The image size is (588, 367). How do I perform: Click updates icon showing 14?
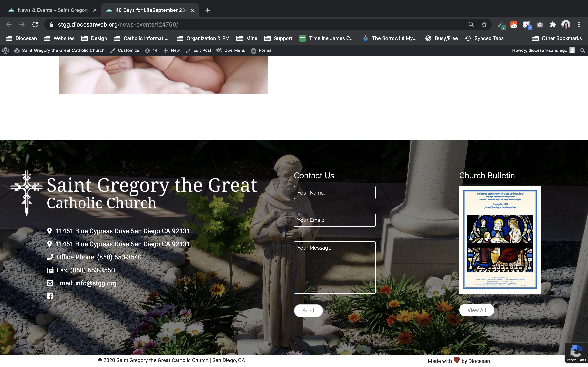click(151, 50)
